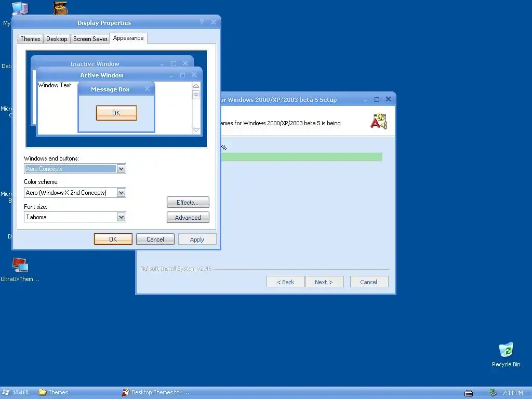Select the Appearance tab
The width and height of the screenshot is (532, 399).
click(128, 38)
